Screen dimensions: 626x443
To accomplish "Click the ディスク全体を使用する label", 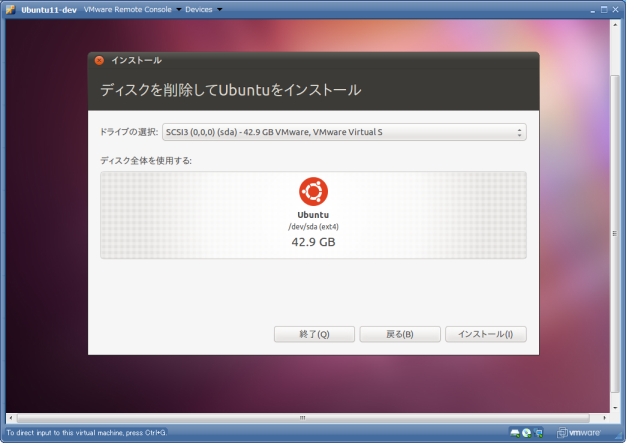I will 146,161.
